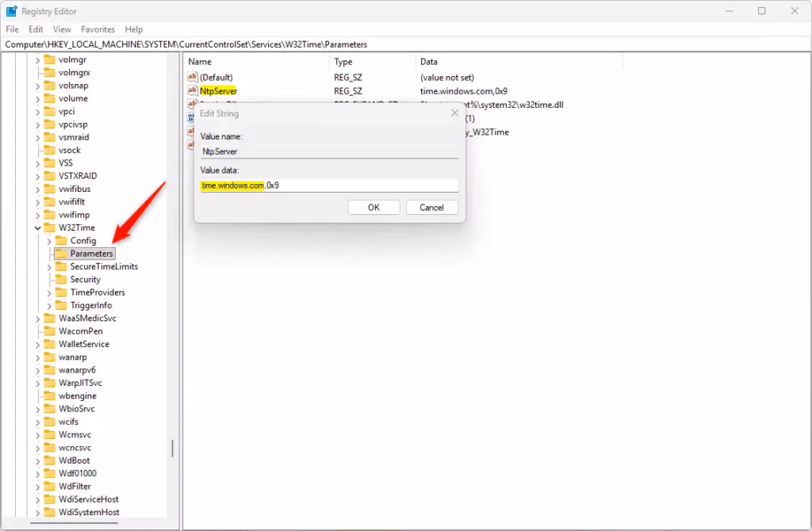Select the Wdf01000 tree key
This screenshot has width=812, height=531.
[78, 474]
